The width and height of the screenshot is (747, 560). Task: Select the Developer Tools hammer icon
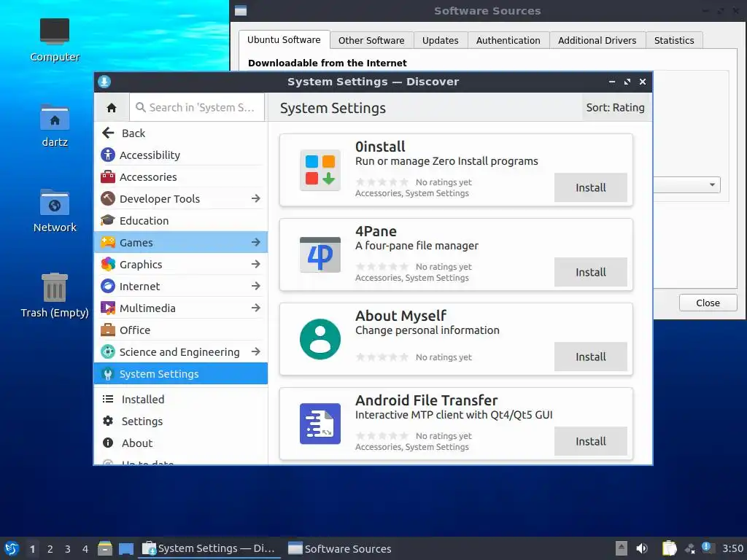point(108,198)
